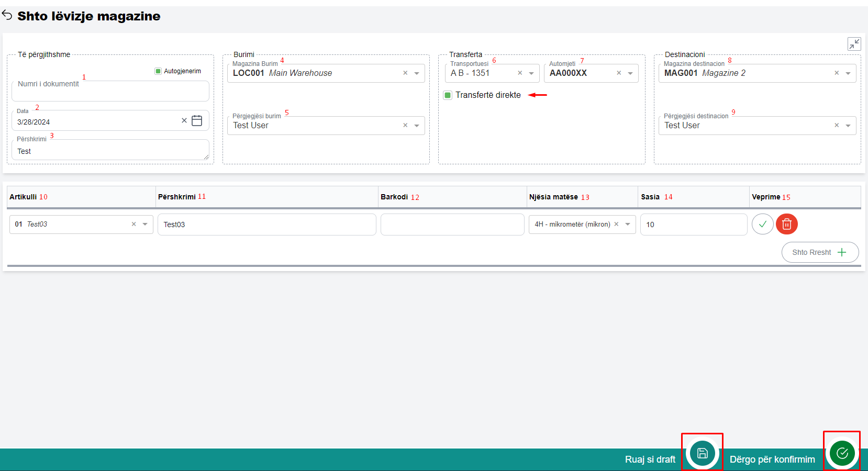Open the calendar picker for Data field

(197, 121)
